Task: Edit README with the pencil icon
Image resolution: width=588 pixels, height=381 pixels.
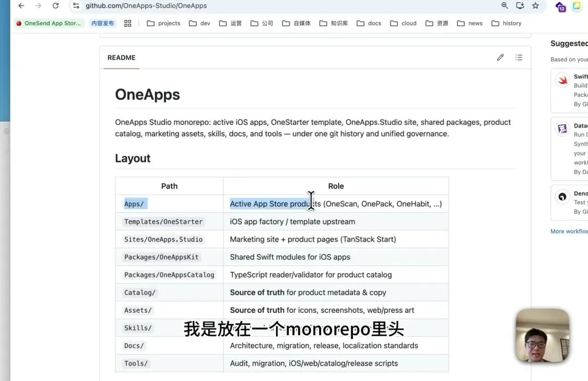Action: tap(500, 57)
